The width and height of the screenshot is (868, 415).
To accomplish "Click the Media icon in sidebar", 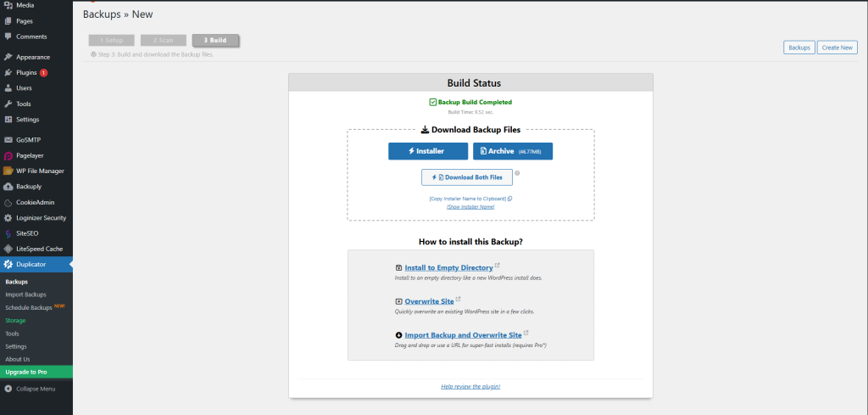I will (x=8, y=6).
